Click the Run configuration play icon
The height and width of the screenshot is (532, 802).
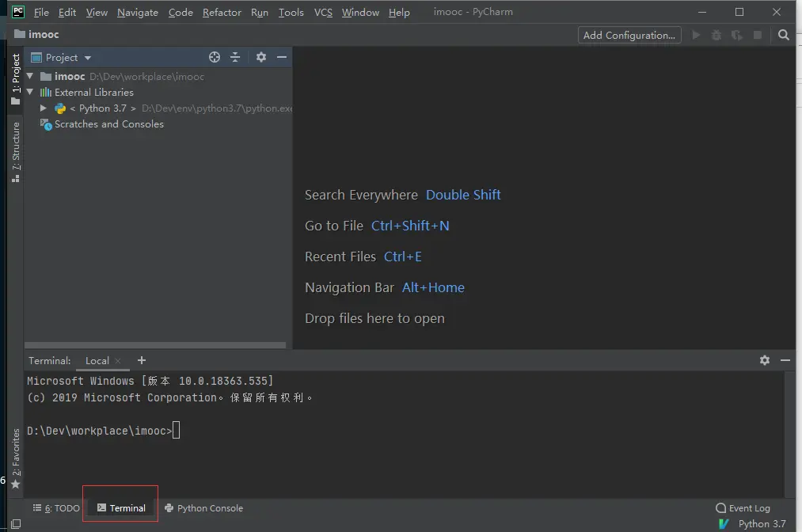click(696, 35)
